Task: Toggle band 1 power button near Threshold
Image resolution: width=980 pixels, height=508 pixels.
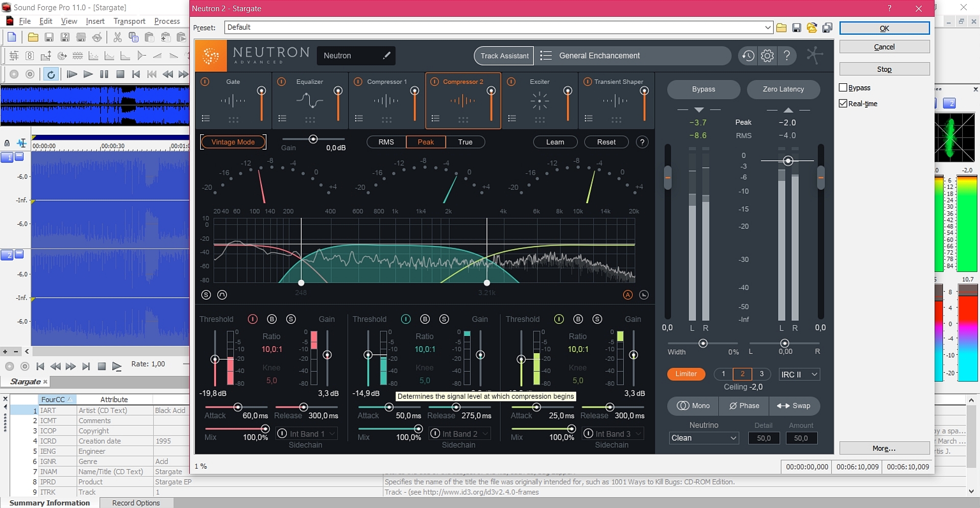Action: (253, 319)
